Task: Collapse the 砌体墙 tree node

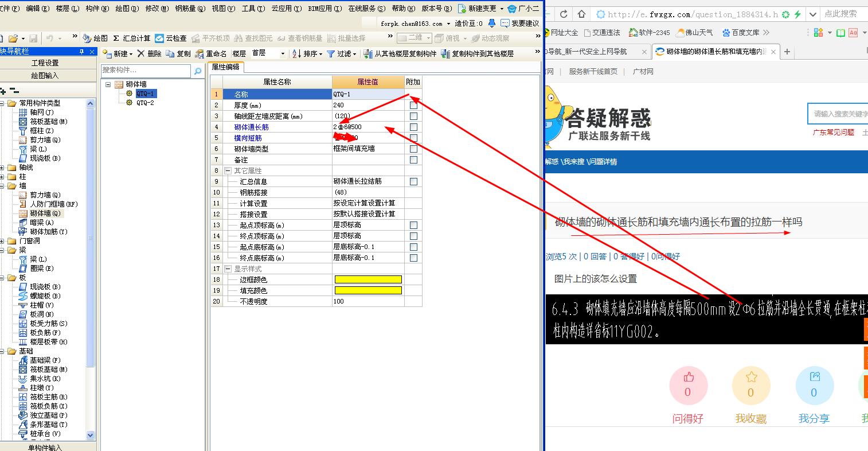Action: pos(108,84)
